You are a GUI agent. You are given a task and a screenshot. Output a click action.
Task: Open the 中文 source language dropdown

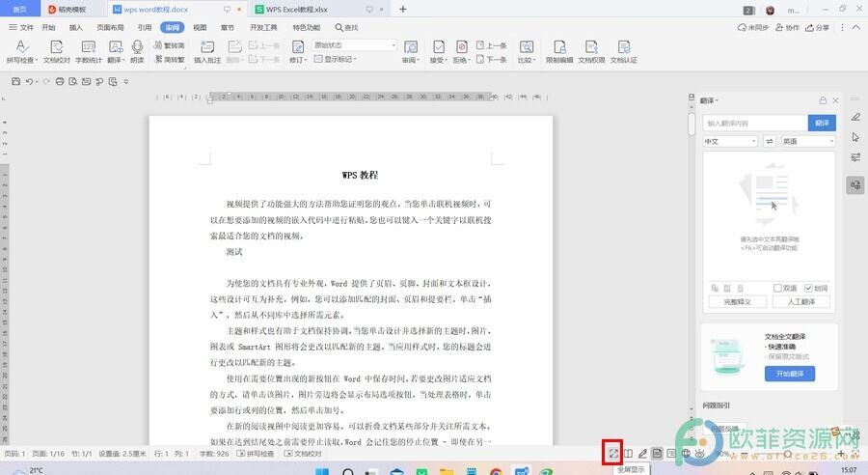click(x=730, y=141)
